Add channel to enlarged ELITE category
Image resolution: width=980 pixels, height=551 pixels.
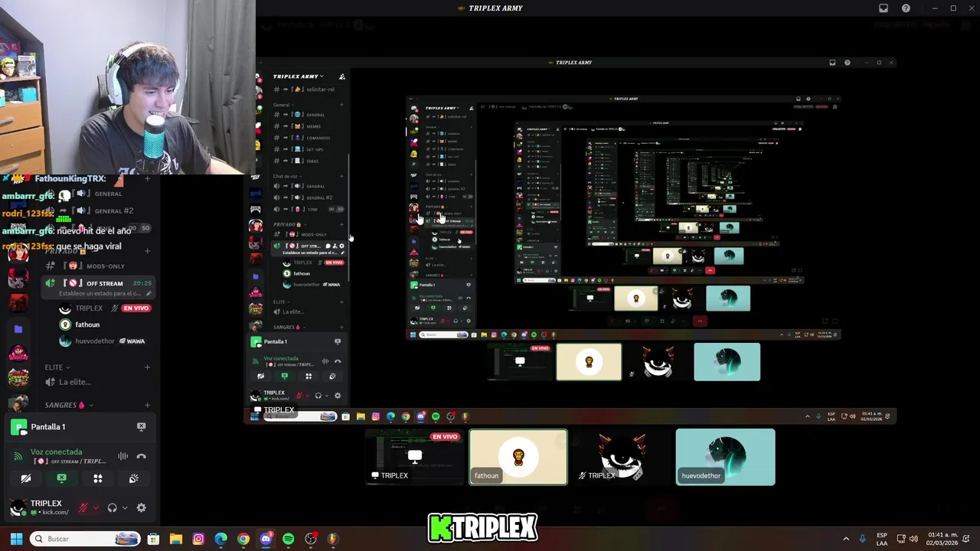click(x=147, y=367)
